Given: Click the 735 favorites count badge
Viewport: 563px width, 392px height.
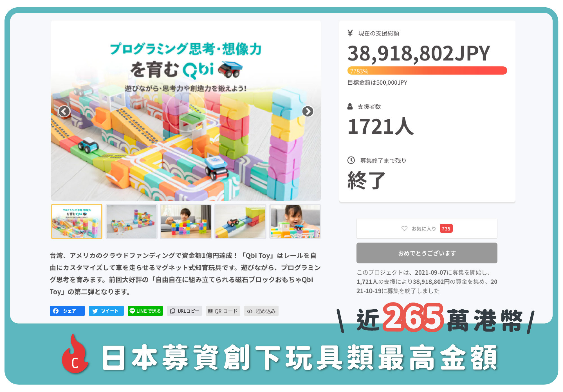Looking at the screenshot, I should click(446, 229).
